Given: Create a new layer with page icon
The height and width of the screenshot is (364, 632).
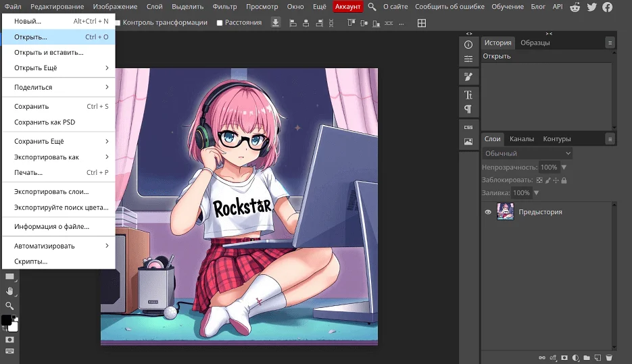Looking at the screenshot, I should [598, 357].
